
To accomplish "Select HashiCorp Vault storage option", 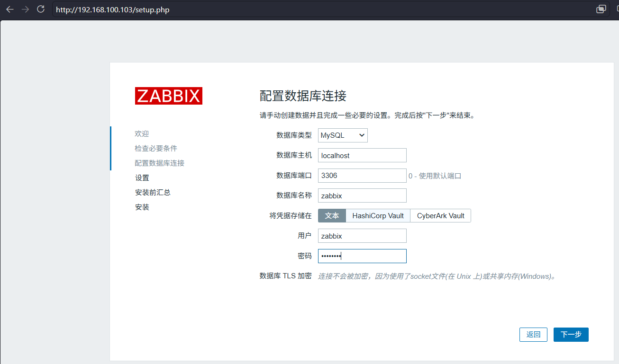I will coord(378,216).
